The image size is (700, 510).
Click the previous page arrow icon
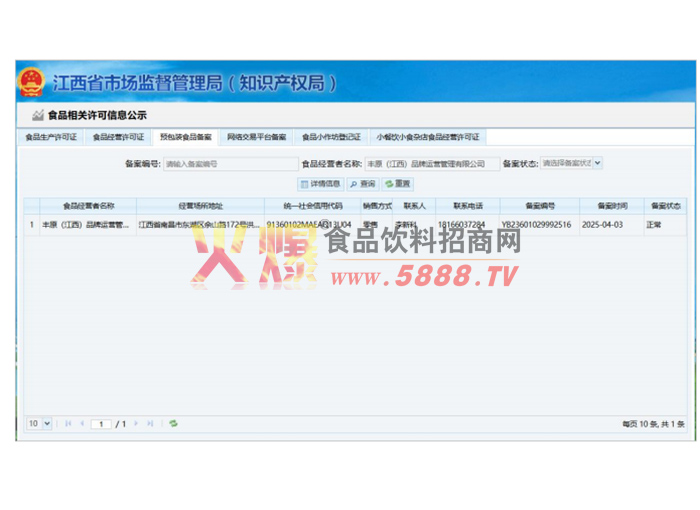pos(82,424)
